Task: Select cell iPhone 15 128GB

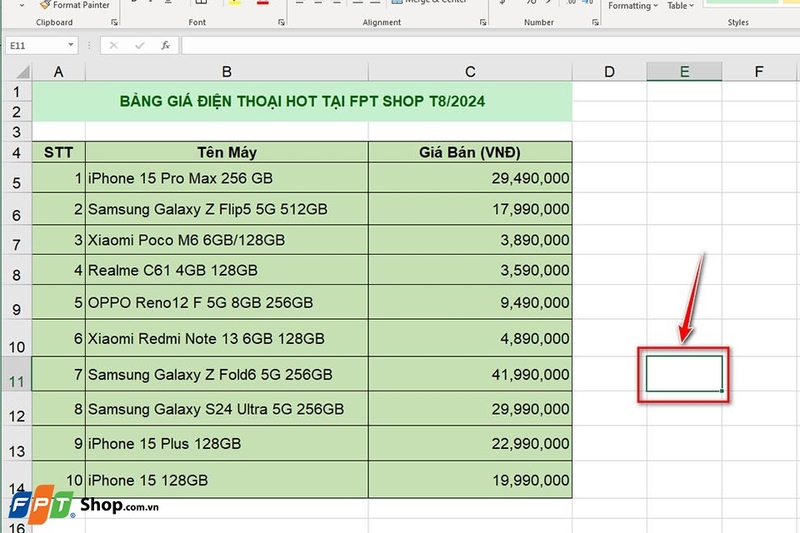Action: click(x=227, y=480)
